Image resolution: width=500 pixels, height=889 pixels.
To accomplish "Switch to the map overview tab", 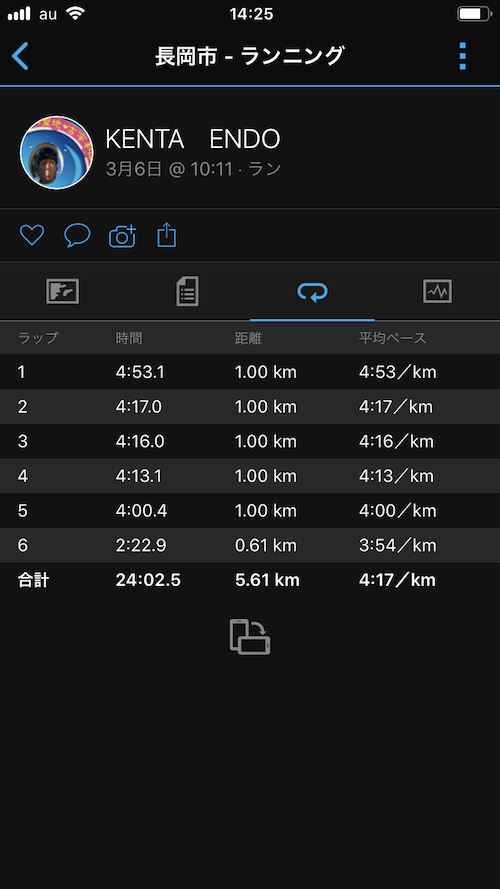I will 62,292.
